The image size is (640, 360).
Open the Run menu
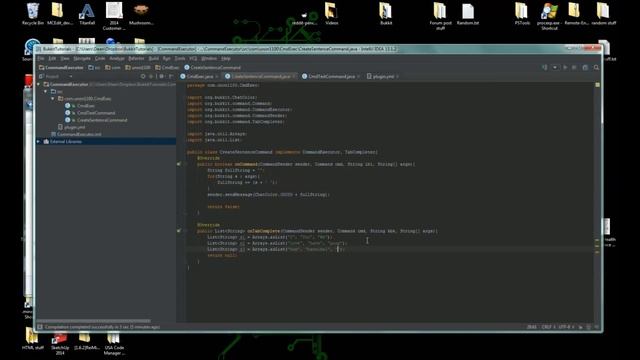167,58
